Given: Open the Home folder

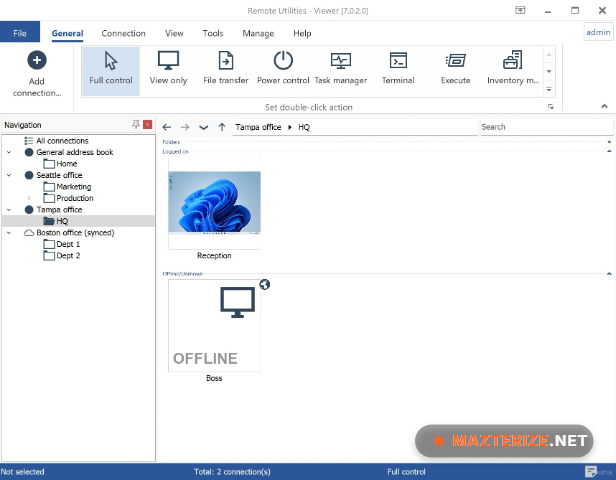Looking at the screenshot, I should coord(66,163).
